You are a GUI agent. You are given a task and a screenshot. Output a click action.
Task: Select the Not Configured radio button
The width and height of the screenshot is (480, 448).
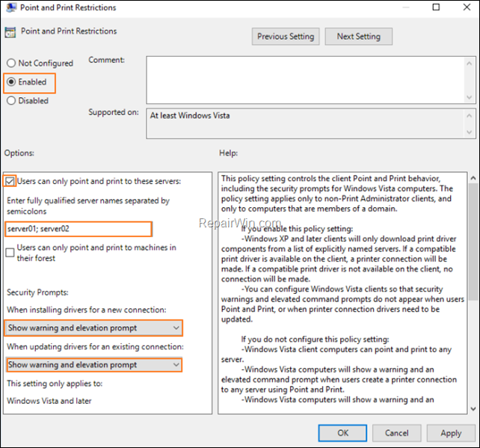coord(11,63)
